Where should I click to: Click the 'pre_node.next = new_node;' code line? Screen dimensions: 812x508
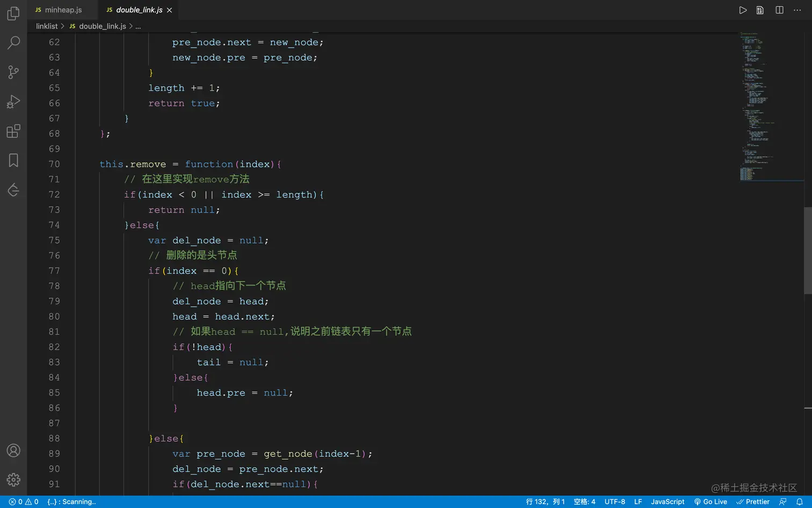pyautogui.click(x=248, y=42)
